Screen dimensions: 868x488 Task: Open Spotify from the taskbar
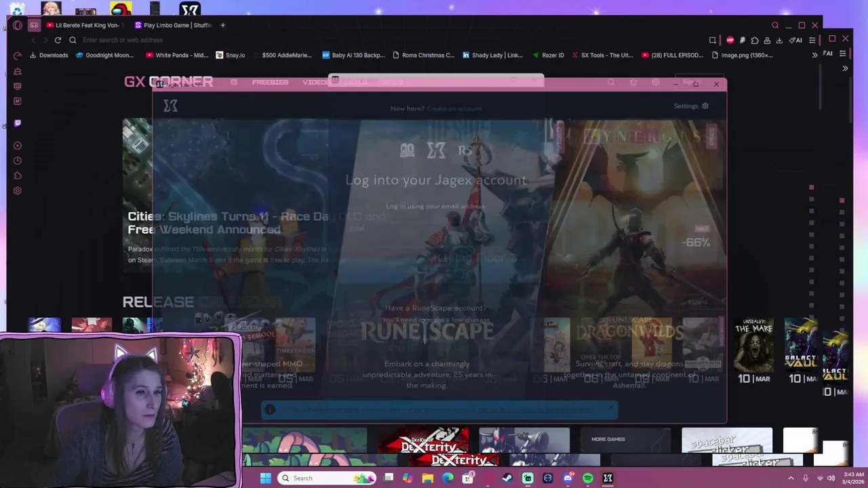pyautogui.click(x=588, y=479)
